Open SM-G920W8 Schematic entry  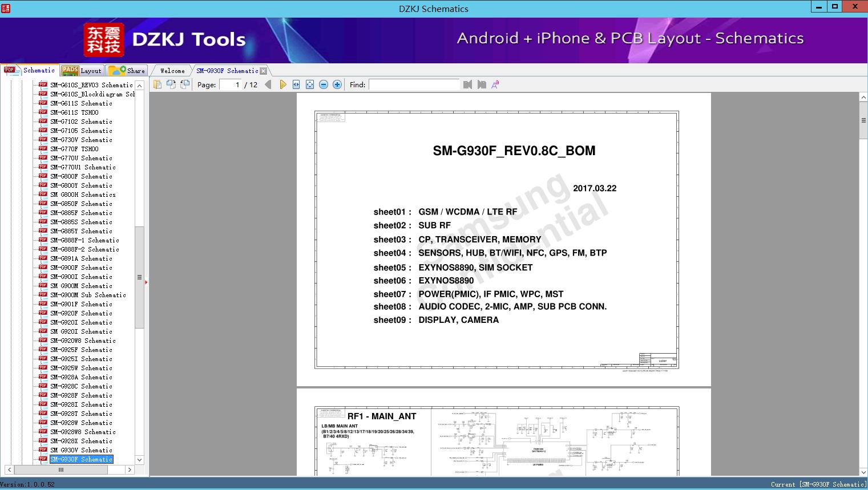pos(83,341)
